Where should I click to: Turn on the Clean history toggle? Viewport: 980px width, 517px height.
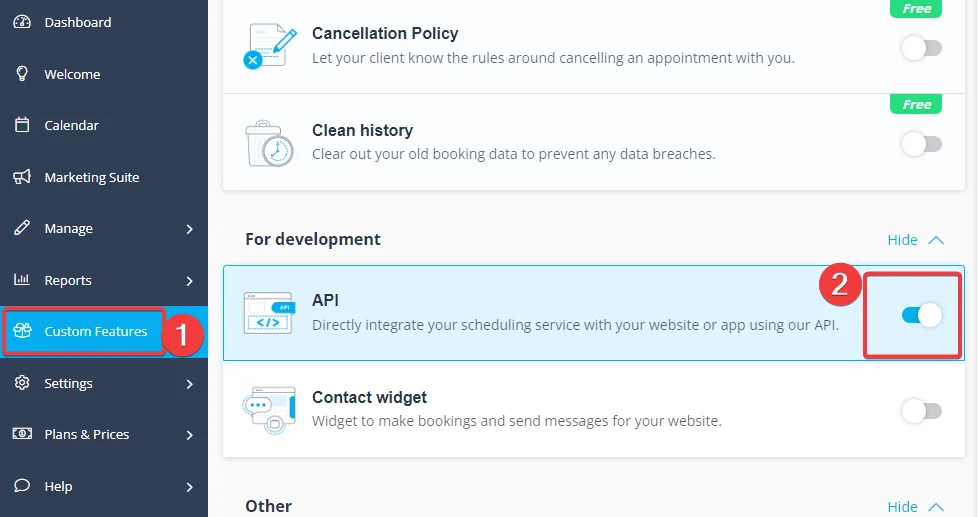click(x=921, y=144)
